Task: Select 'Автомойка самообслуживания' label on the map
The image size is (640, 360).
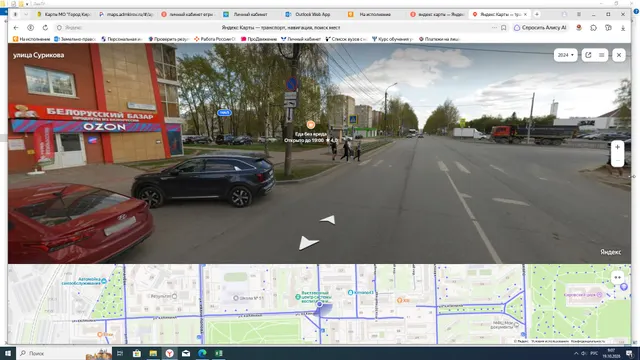Action: (x=84, y=281)
